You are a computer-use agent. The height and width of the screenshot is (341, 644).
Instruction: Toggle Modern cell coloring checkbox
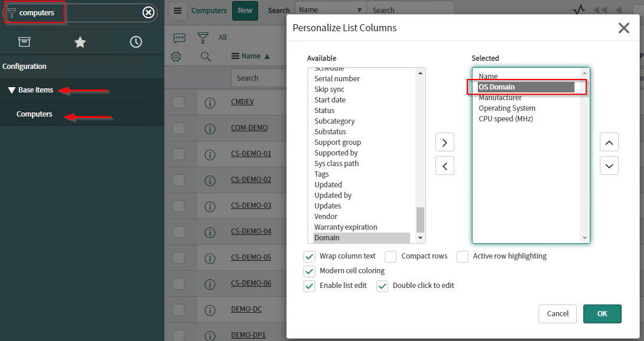(x=309, y=272)
